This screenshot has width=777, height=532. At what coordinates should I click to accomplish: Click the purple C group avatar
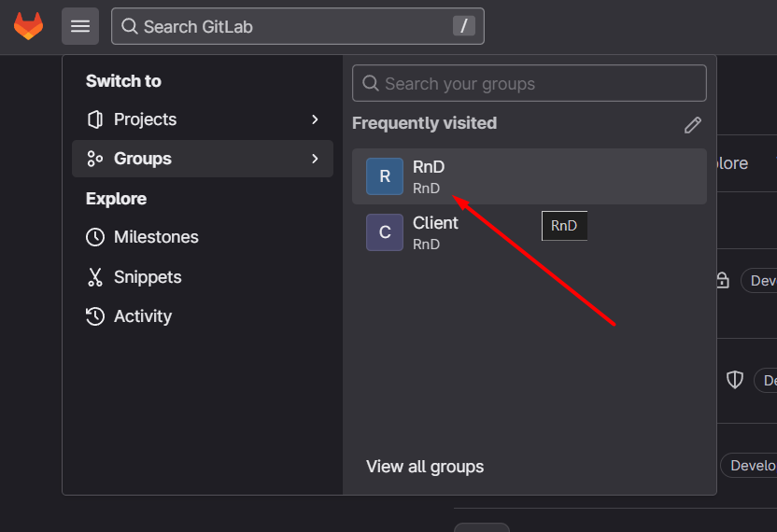385,232
